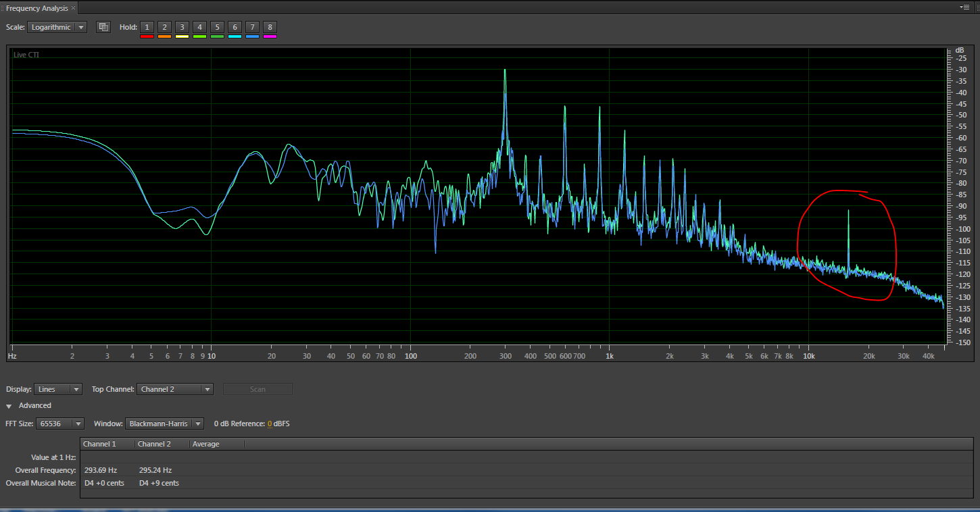Click the Value at 1 Hz label
The image size is (980, 512).
(54, 457)
